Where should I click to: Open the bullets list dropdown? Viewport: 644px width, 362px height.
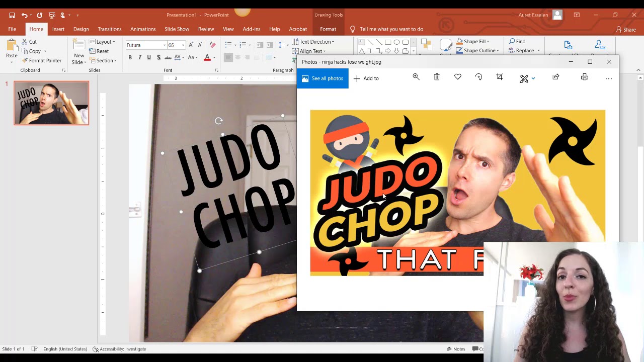(x=235, y=45)
